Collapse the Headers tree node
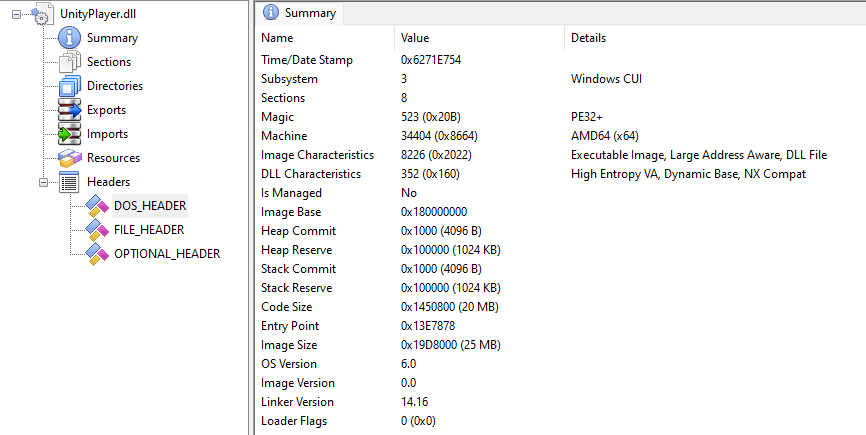The height and width of the screenshot is (435, 866). pos(44,182)
